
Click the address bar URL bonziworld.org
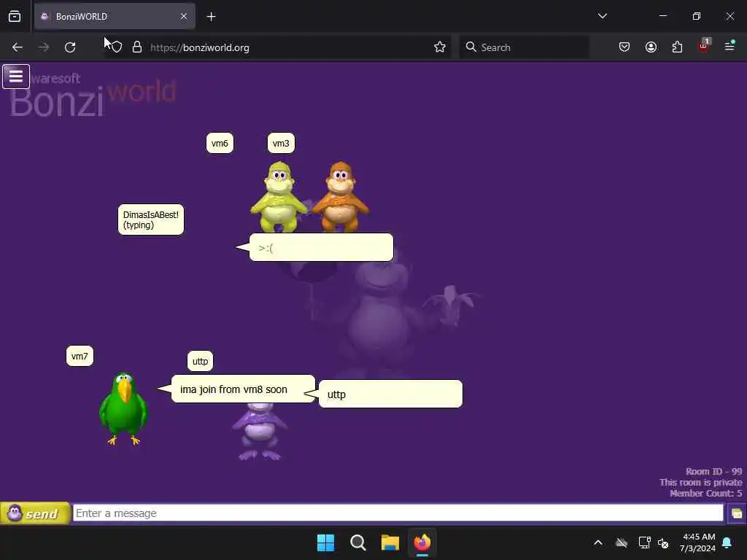click(x=200, y=47)
